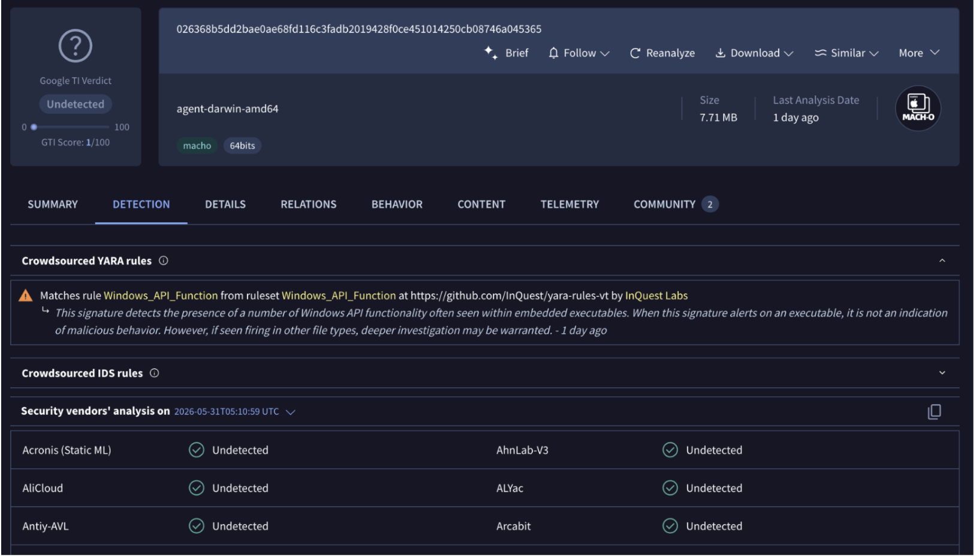
Task: Click the Last Analysis Date '1 day ago'
Action: click(796, 118)
